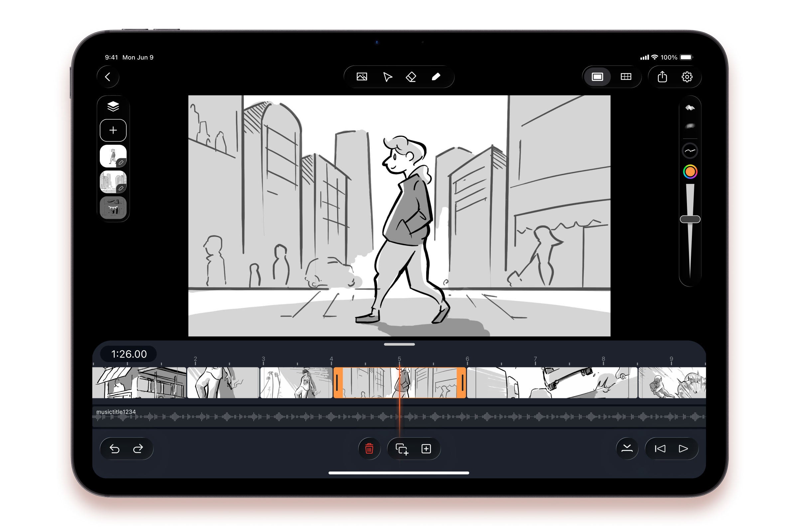This screenshot has width=798, height=532.
Task: Tap the timeline panel drag handle
Action: [399, 344]
